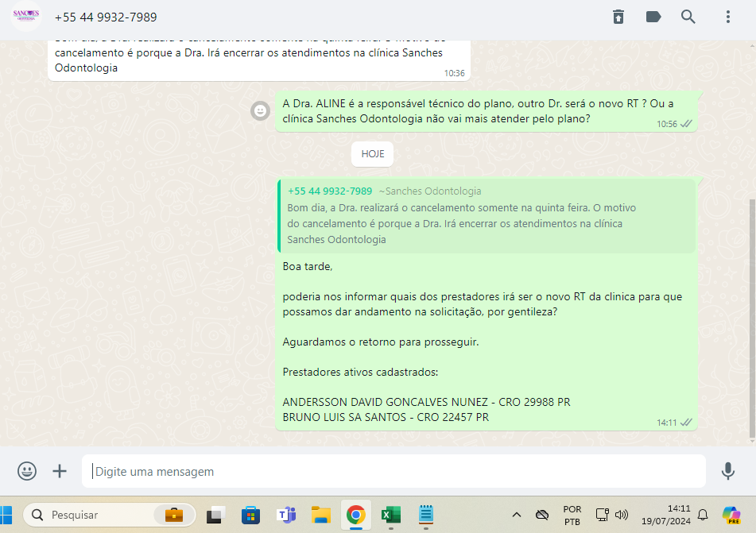Click the Boa tarde, greeting text
The image size is (756, 533).
pos(308,267)
